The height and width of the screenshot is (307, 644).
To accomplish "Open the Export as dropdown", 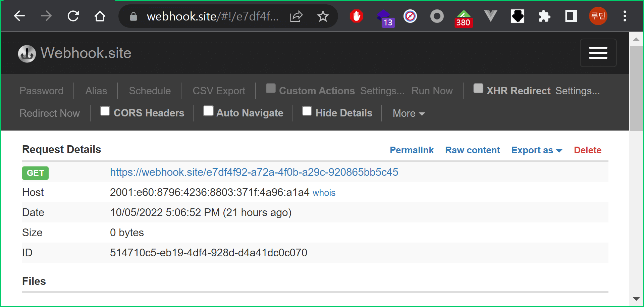I will [536, 150].
